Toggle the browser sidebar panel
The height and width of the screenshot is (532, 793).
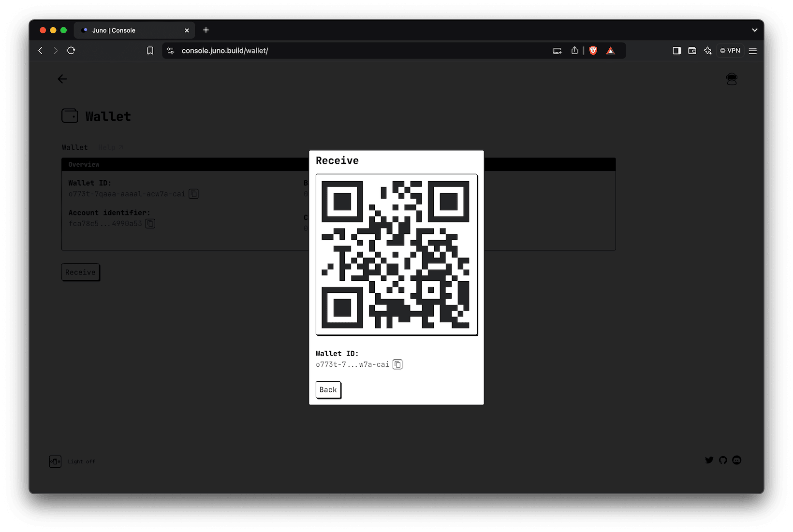click(676, 50)
